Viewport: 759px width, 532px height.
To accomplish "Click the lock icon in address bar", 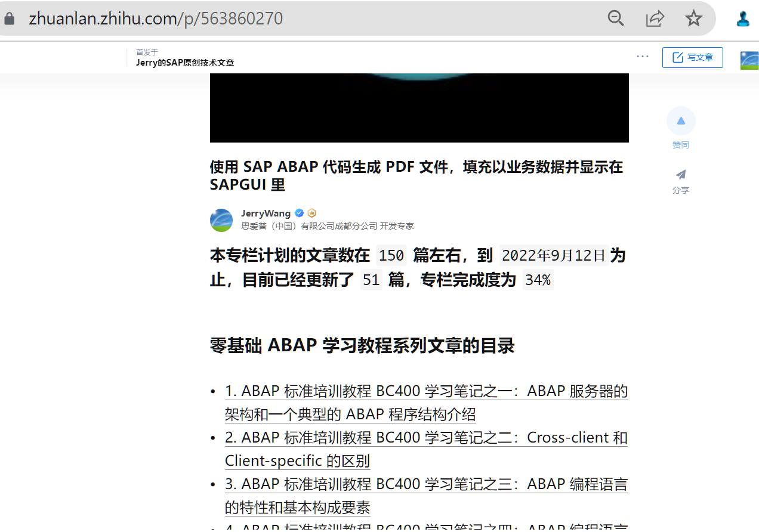I will 9,19.
